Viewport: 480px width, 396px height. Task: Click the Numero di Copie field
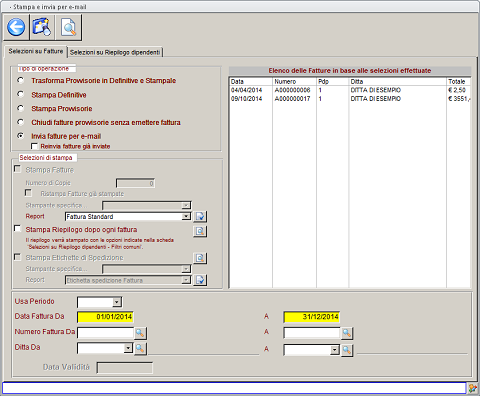coord(135,183)
